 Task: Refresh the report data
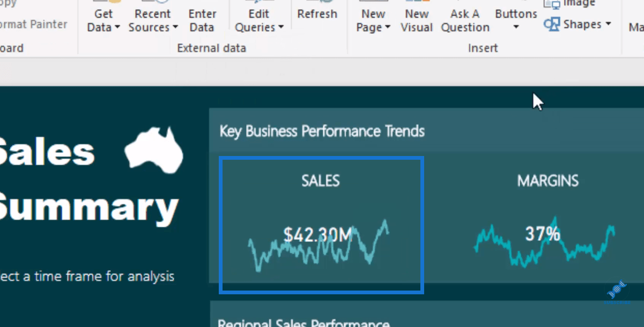point(317,11)
